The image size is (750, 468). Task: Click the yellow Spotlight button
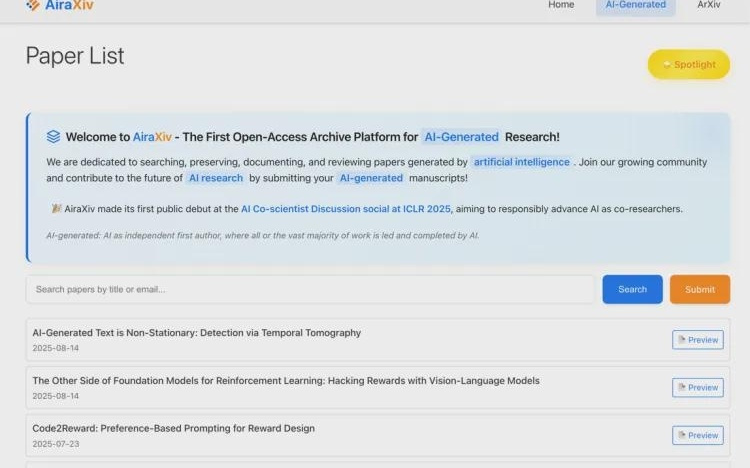click(689, 64)
